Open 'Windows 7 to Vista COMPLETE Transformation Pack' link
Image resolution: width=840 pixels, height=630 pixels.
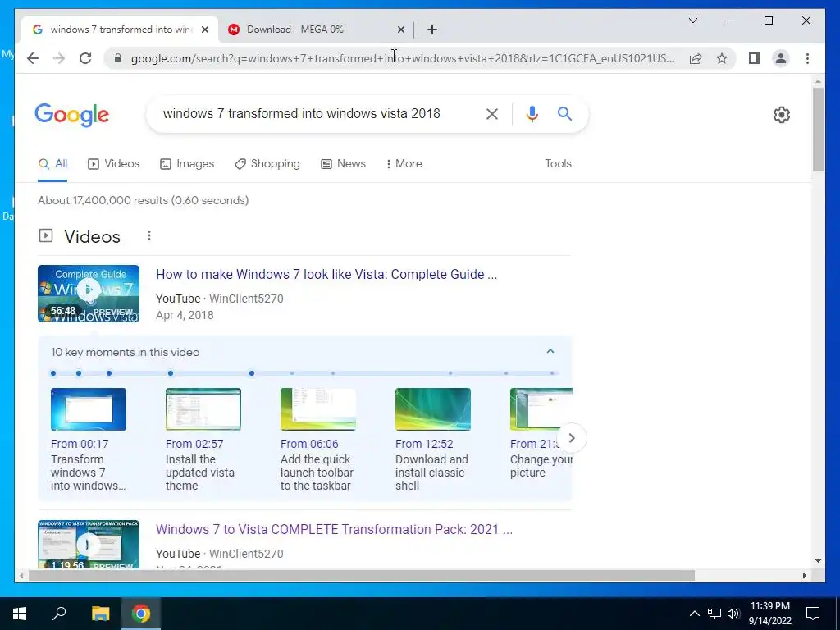(x=335, y=529)
